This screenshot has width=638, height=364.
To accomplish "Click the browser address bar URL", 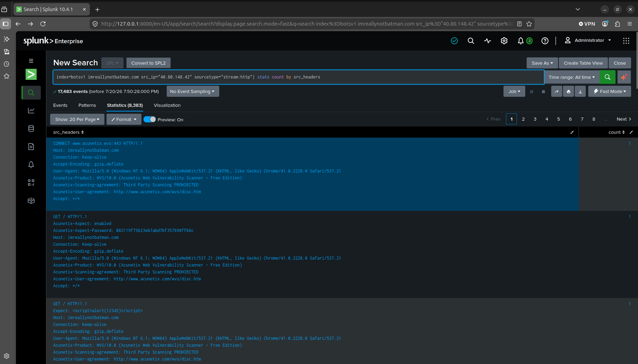I will (x=307, y=24).
